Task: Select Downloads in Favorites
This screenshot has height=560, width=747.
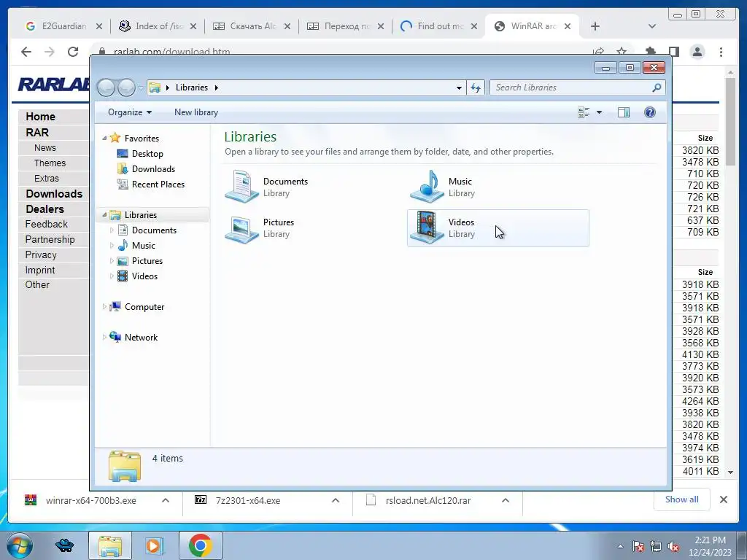Action: pyautogui.click(x=153, y=169)
